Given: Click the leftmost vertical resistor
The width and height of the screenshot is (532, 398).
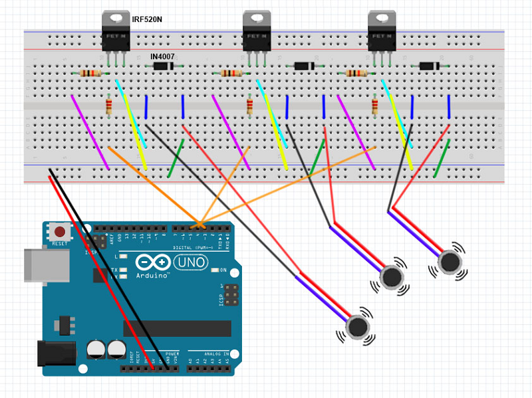Looking at the screenshot, I should 109,105.
